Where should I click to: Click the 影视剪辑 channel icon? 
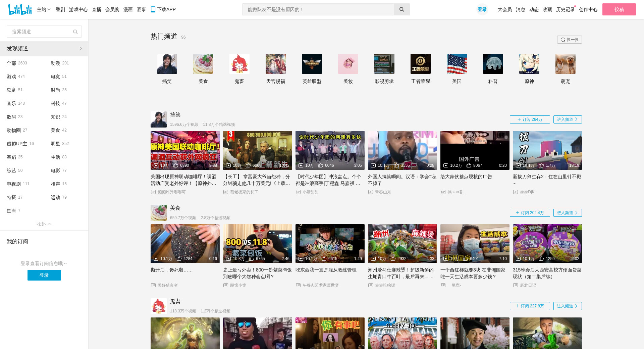tap(384, 64)
